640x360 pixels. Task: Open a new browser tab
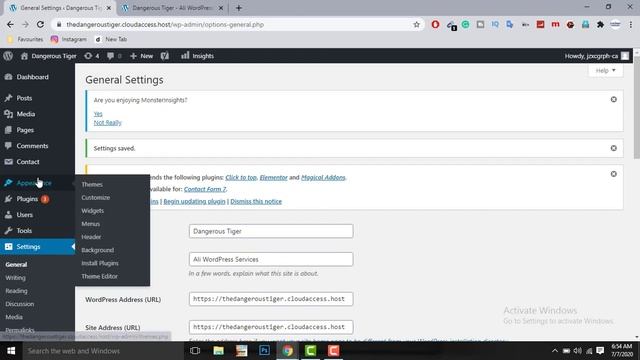click(239, 8)
